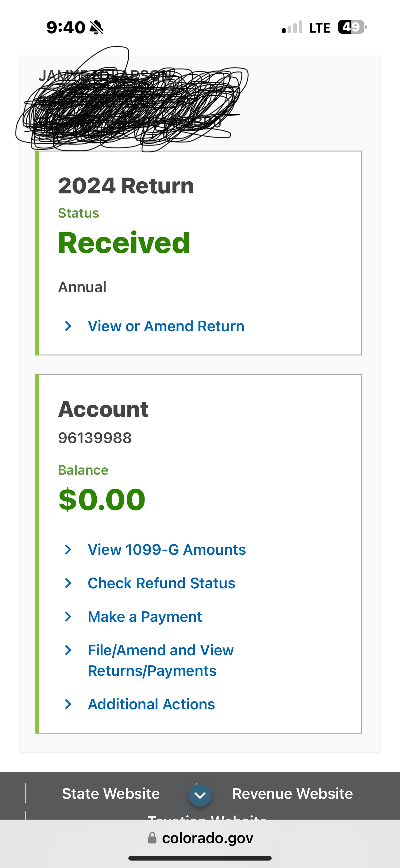
Task: Click Make a Payment
Action: point(144,617)
